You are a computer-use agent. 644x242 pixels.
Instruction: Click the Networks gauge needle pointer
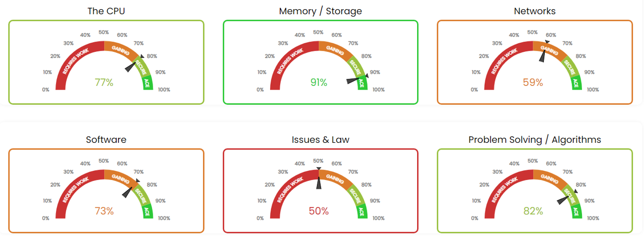click(x=542, y=56)
